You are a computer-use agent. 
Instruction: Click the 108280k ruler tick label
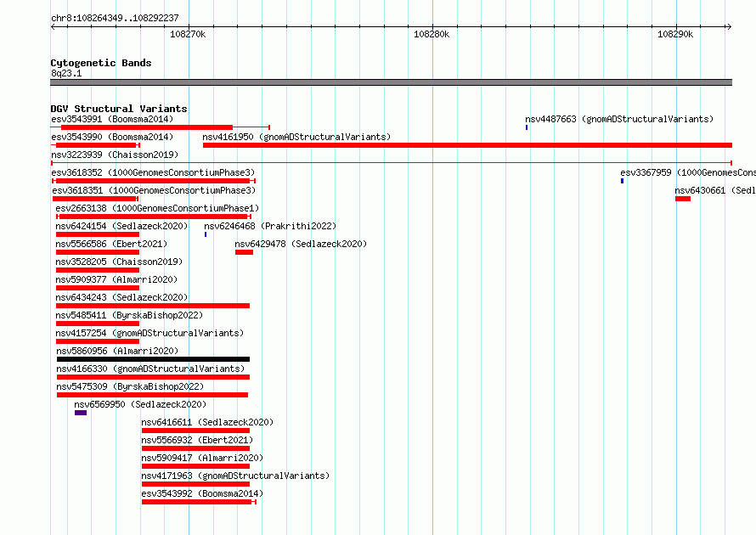coord(432,34)
